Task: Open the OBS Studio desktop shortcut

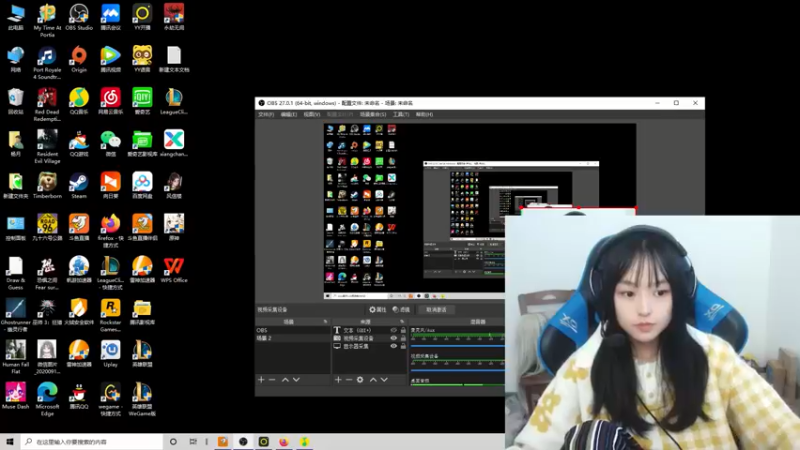Action: (x=79, y=17)
